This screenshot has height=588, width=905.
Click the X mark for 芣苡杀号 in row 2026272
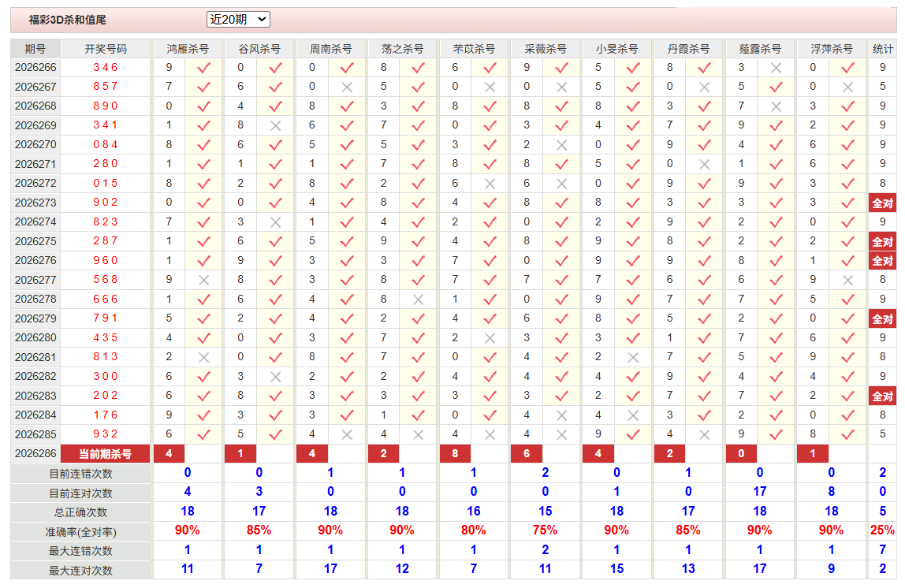click(x=490, y=184)
